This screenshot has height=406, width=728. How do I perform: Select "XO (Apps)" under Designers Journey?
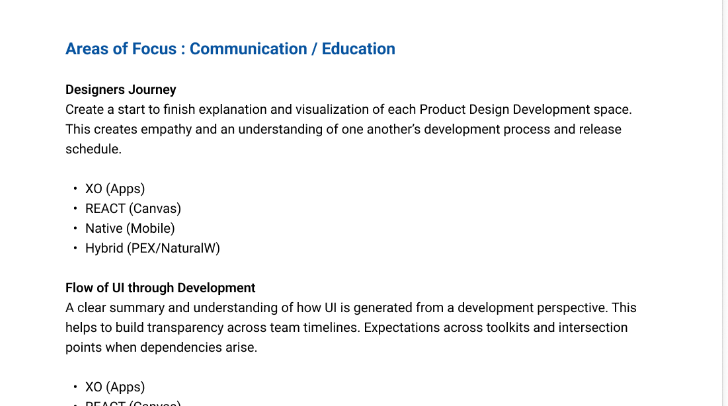pos(116,188)
